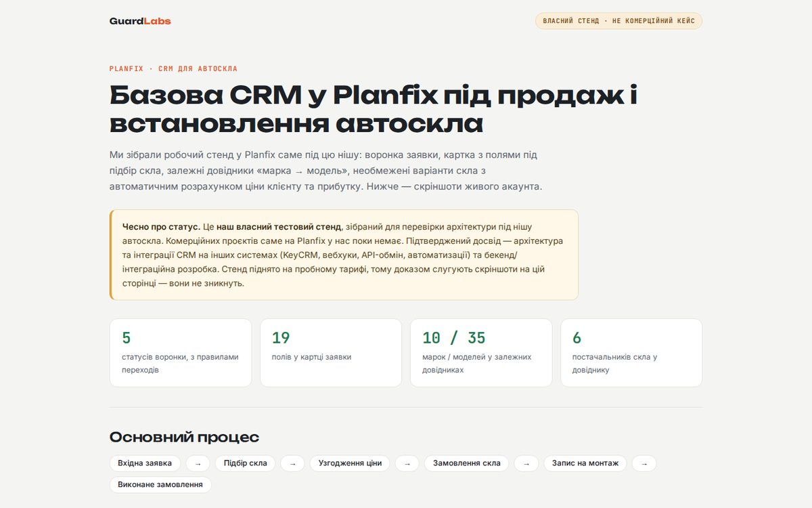Image resolution: width=812 pixels, height=508 pixels.
Task: Select the stat card "19 полів у картці заявки"
Action: tap(331, 353)
